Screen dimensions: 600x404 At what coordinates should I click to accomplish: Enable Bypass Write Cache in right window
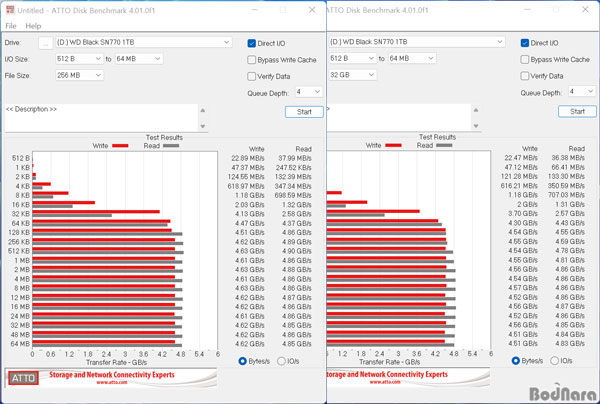(x=525, y=59)
